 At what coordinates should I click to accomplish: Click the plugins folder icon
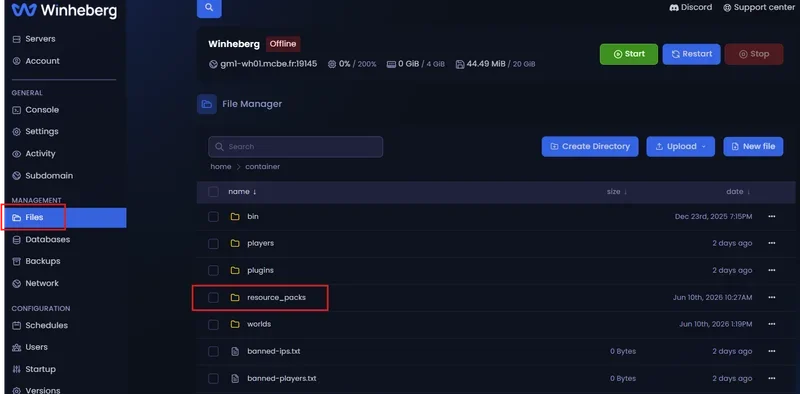point(235,270)
